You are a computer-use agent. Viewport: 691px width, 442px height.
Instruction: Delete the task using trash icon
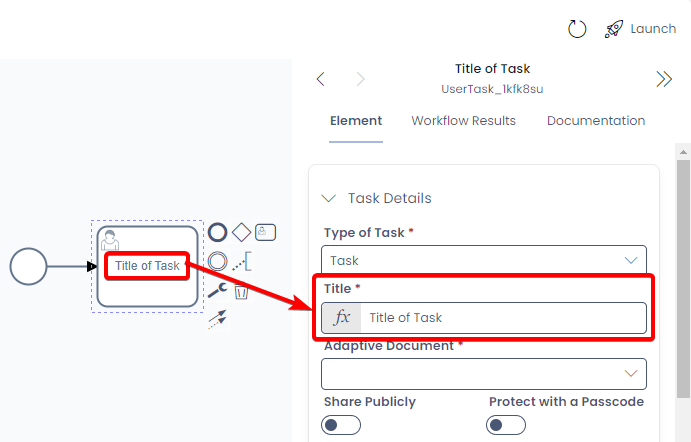[241, 291]
